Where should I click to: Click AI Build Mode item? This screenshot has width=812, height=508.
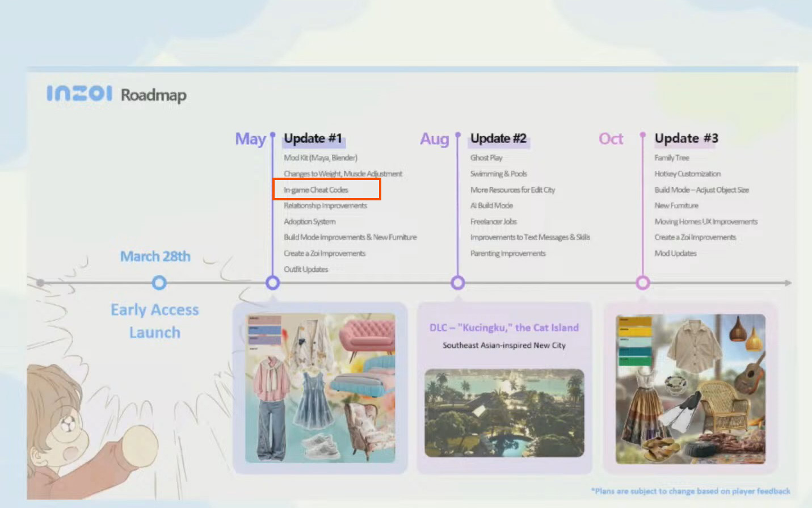click(491, 205)
